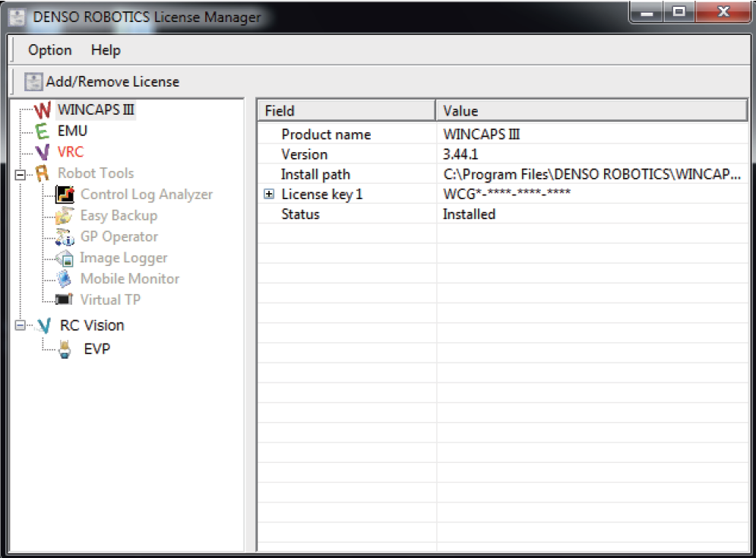The image size is (756, 558).
Task: Click the C:\Program Files install path value
Action: 592,174
